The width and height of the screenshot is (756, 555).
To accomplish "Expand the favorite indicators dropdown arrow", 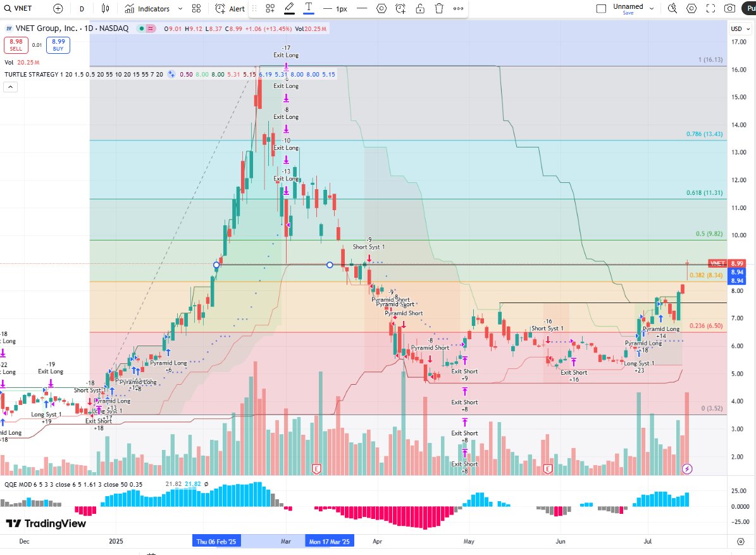I will (180, 9).
